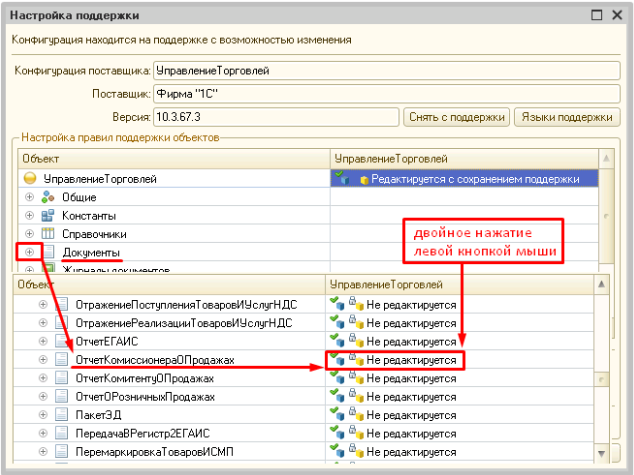Expand the Документы tree node
Viewport: 634px width, 475px height.
(x=29, y=252)
